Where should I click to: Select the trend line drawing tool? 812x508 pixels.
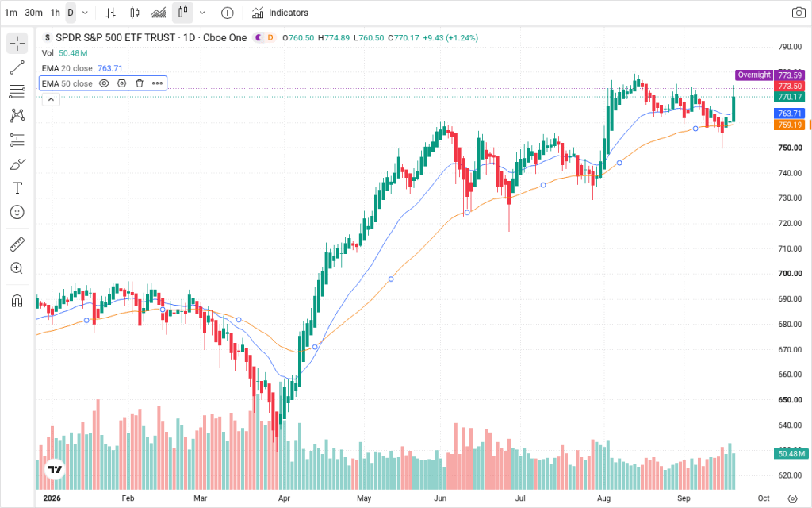pyautogui.click(x=17, y=67)
